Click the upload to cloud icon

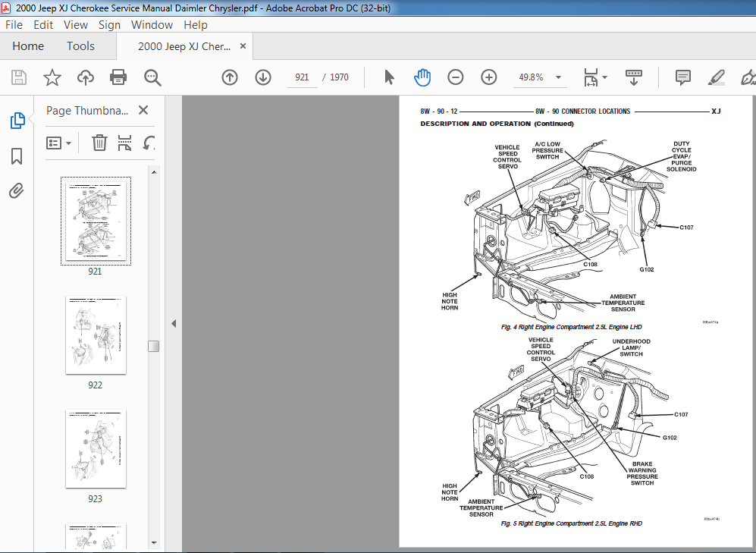[x=86, y=77]
